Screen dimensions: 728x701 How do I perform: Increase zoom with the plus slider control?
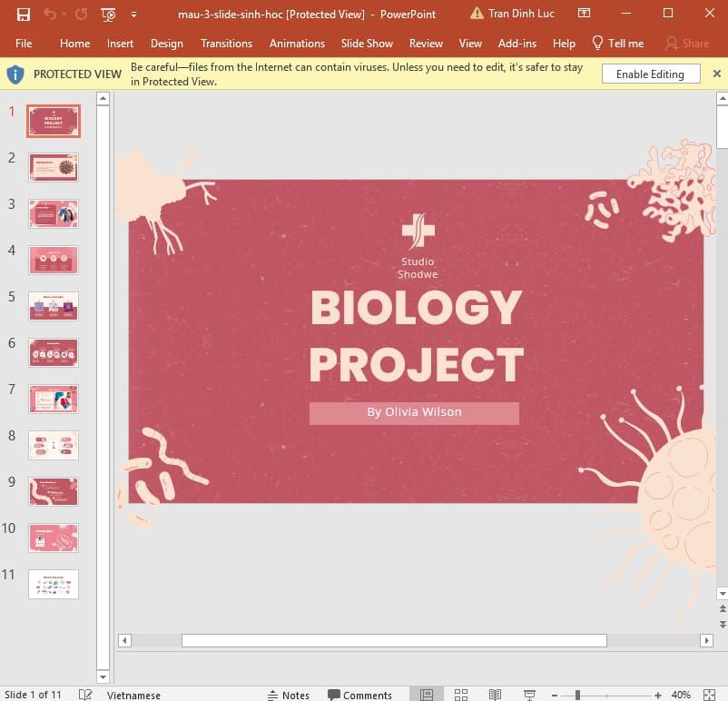tap(656, 695)
